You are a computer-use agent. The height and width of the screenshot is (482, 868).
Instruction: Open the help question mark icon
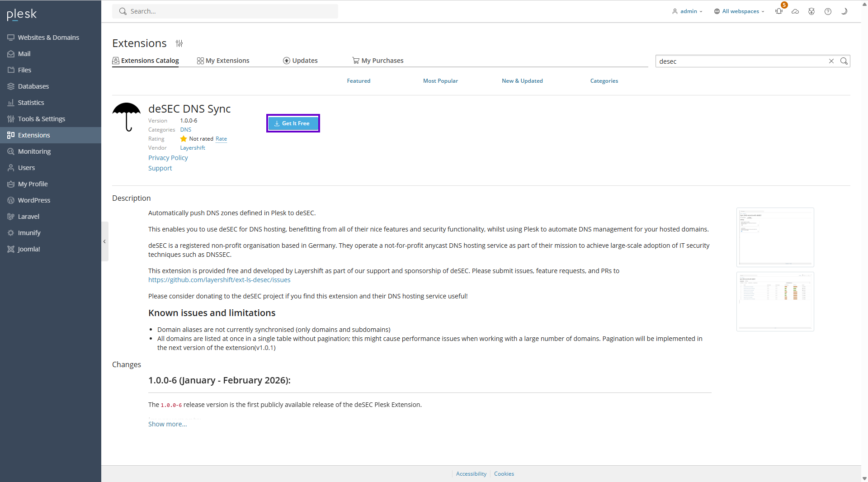pos(828,12)
